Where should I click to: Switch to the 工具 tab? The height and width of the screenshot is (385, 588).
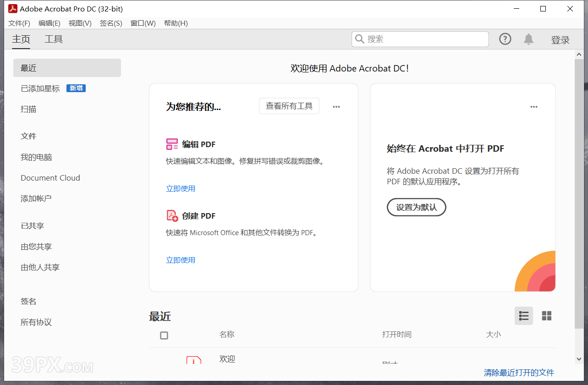(54, 39)
